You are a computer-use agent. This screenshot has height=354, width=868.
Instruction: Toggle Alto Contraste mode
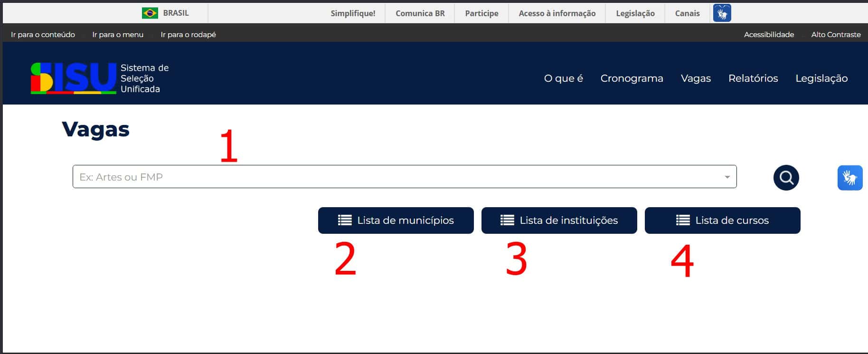pos(836,35)
